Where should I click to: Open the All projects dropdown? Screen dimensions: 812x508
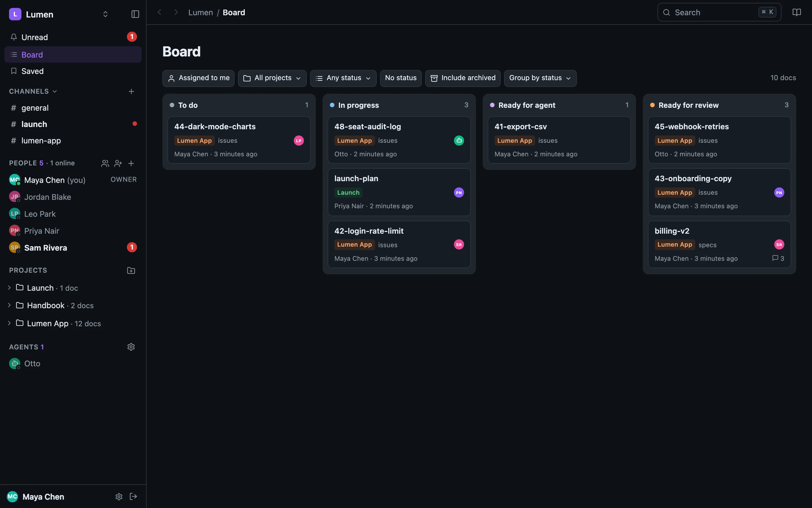point(272,78)
